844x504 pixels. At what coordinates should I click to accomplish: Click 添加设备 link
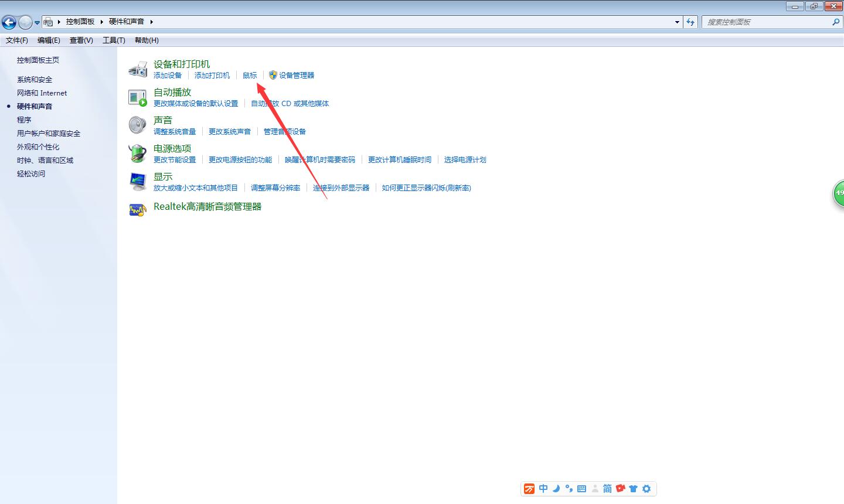tap(168, 76)
